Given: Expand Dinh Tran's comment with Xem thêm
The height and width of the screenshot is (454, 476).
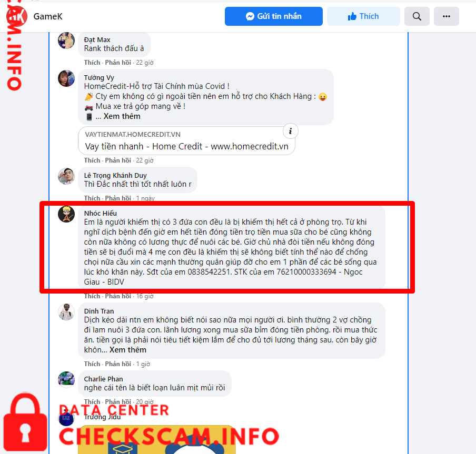Looking at the screenshot, I should (x=127, y=350).
